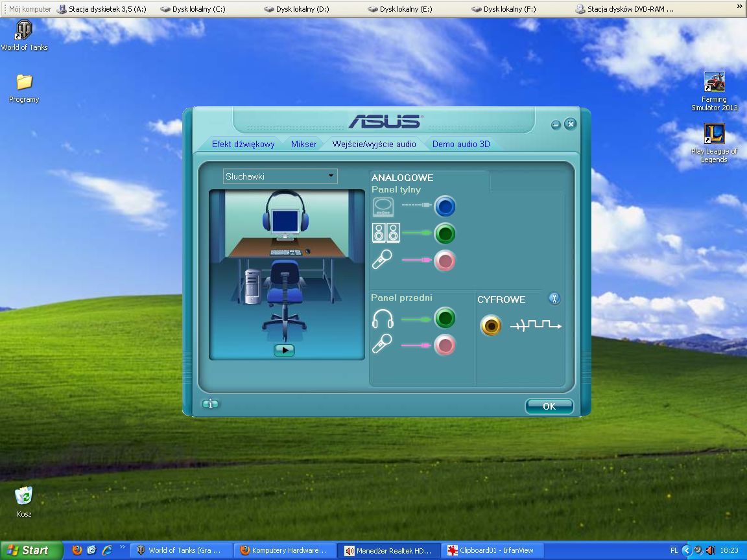Switch to Komputery Hardware Firefox taskbar button
Image resolution: width=747 pixels, height=560 pixels.
point(285,550)
